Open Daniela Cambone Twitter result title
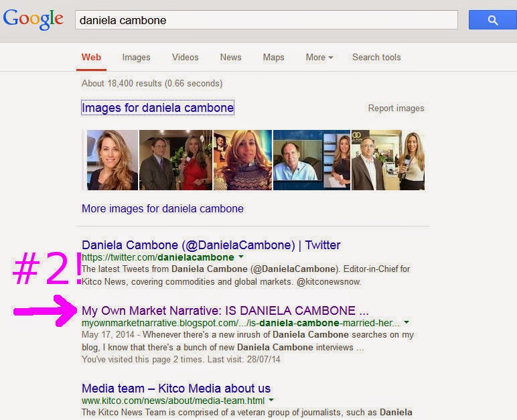517x420 pixels. point(211,245)
